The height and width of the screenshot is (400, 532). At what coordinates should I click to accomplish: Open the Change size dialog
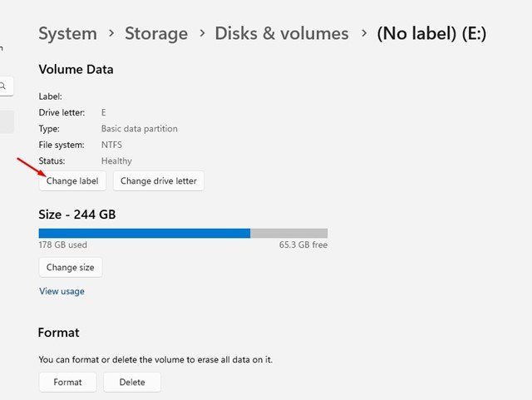[x=71, y=268]
